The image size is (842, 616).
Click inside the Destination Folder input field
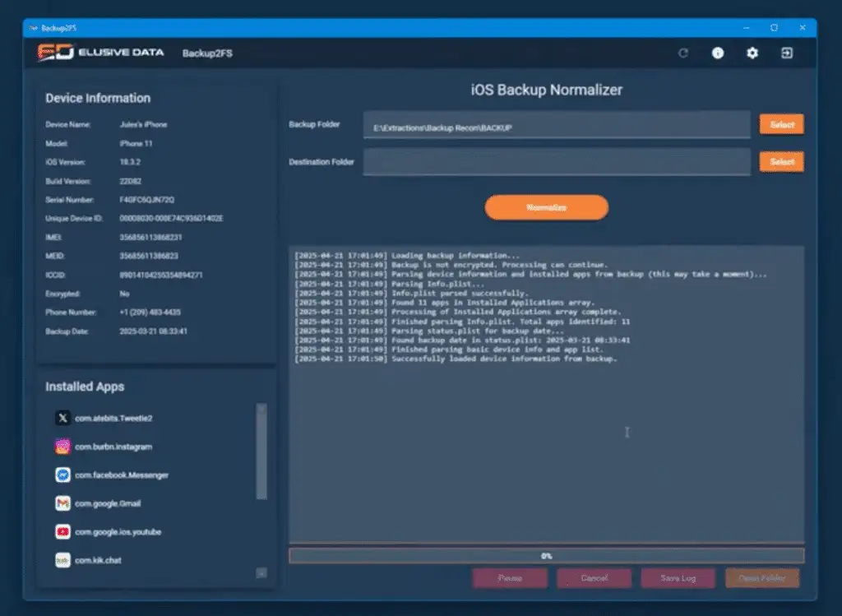555,161
